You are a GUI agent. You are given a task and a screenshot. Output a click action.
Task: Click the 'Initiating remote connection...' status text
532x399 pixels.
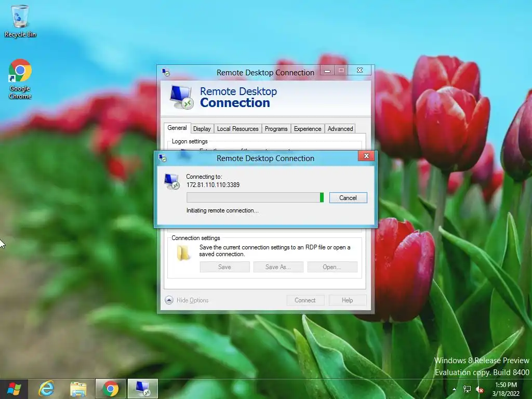[222, 211]
